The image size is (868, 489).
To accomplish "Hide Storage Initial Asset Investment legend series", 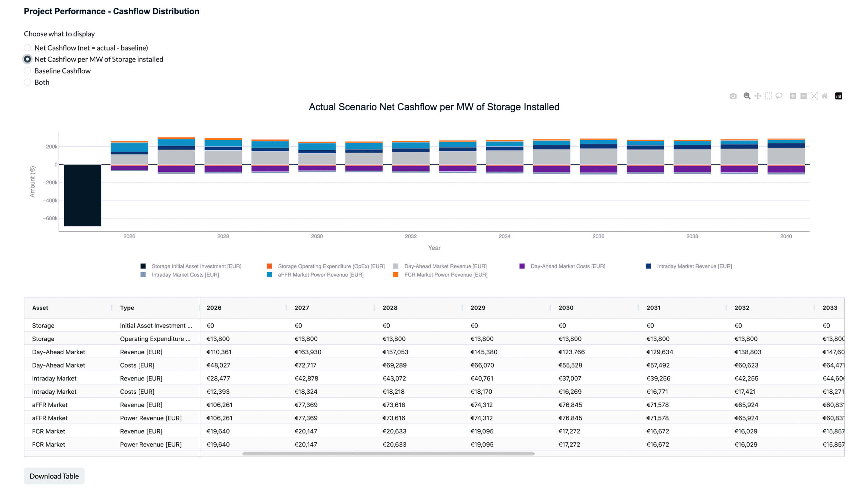I will pos(196,266).
